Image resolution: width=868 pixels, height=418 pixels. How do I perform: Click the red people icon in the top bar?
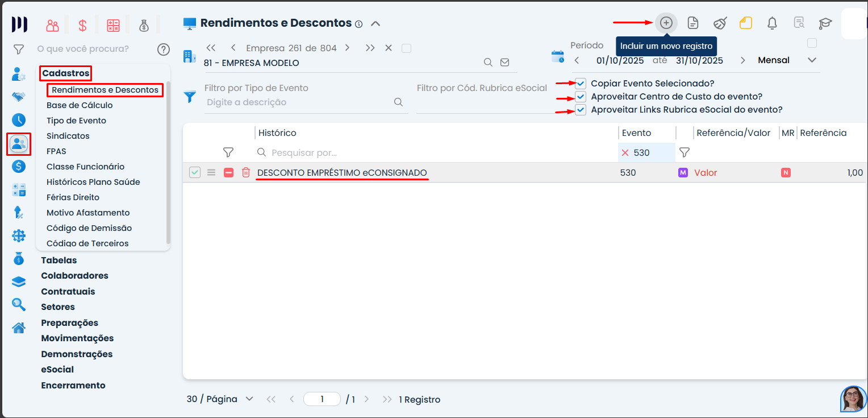coord(53,25)
